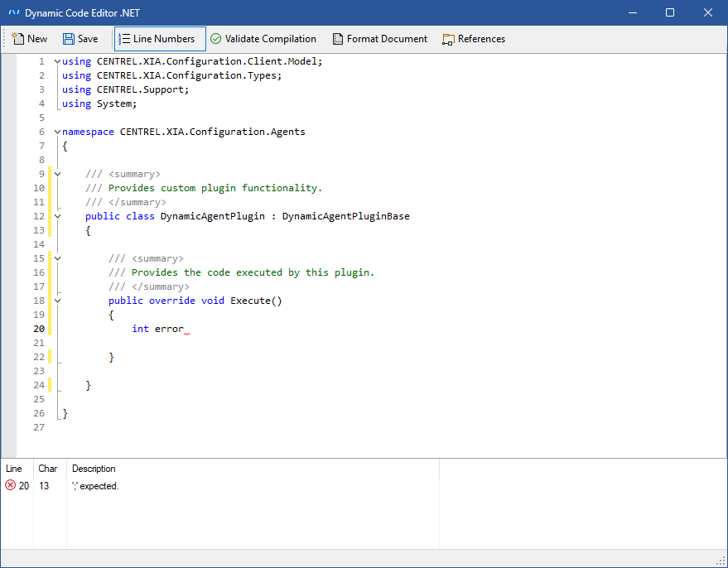
Task: Click the Line column header
Action: 14,469
